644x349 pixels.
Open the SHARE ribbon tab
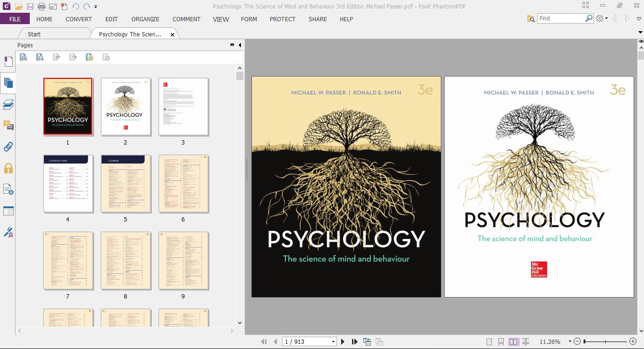(318, 19)
